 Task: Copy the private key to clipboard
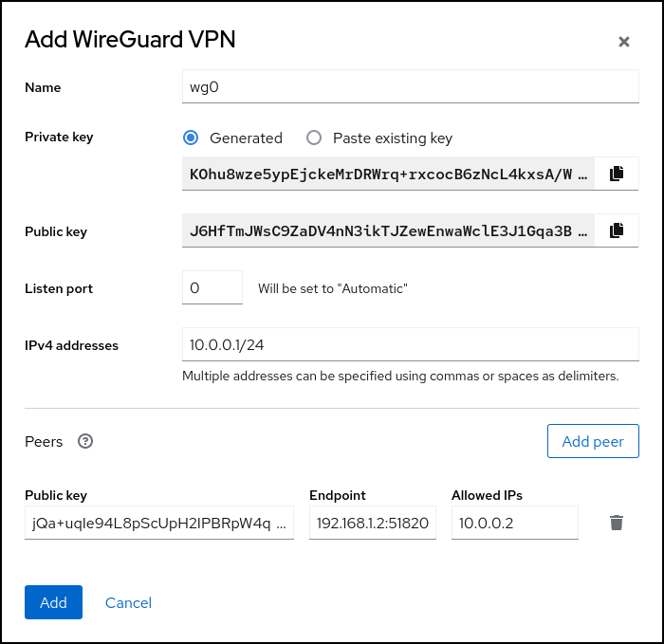pos(617,174)
